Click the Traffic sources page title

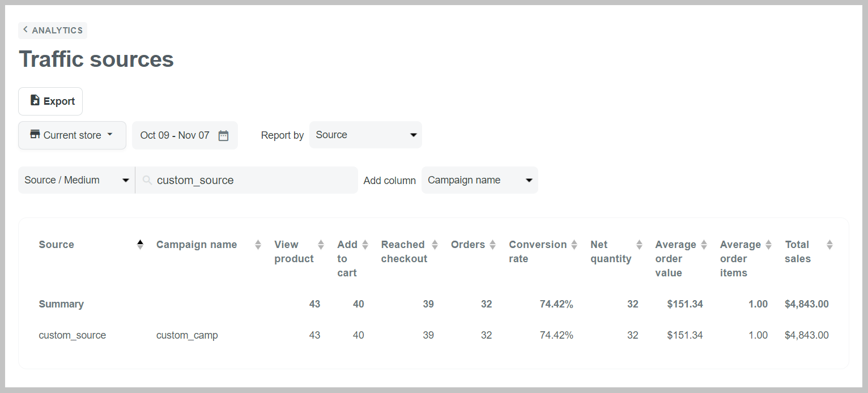[x=96, y=59]
